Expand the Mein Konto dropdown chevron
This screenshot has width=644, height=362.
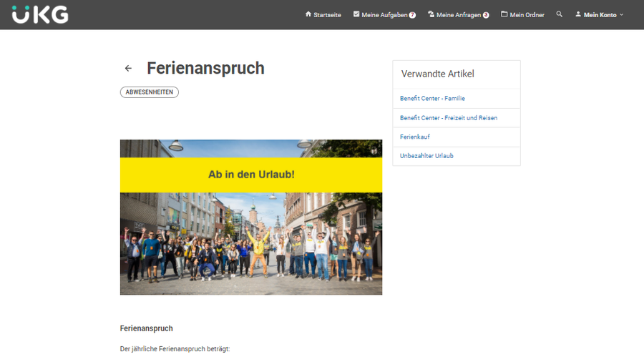click(622, 15)
